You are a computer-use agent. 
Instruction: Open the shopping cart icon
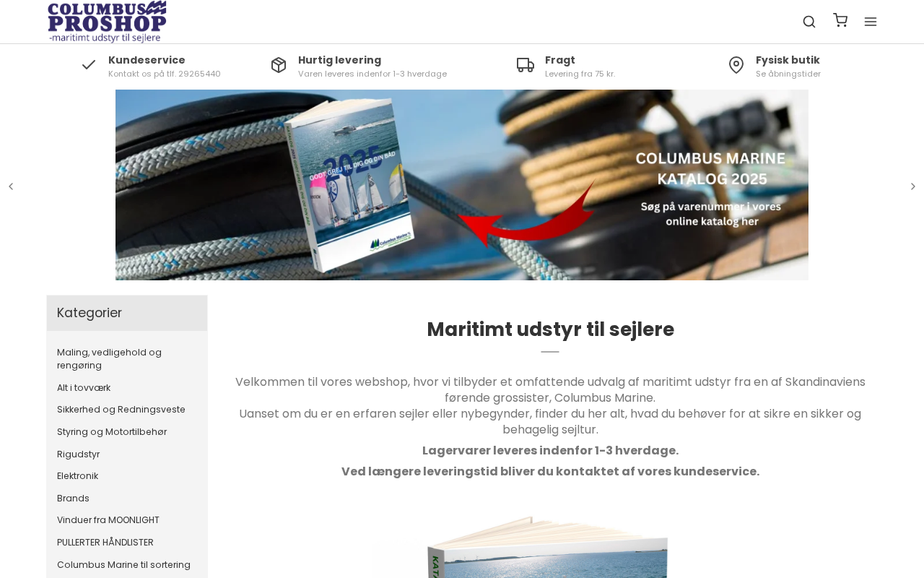click(x=840, y=20)
